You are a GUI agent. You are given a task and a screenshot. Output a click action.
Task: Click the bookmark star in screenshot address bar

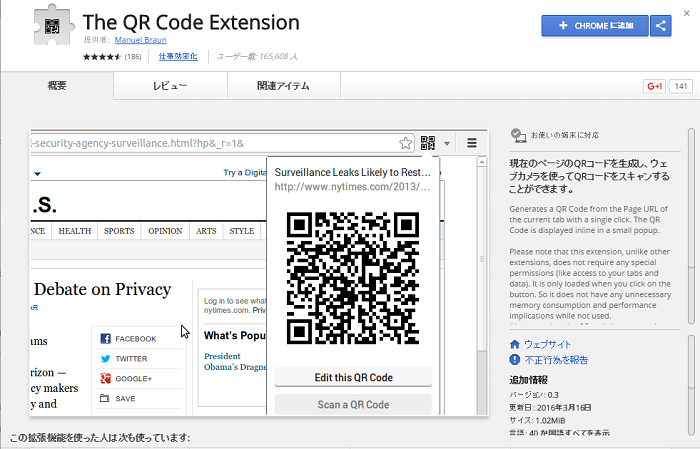click(405, 143)
